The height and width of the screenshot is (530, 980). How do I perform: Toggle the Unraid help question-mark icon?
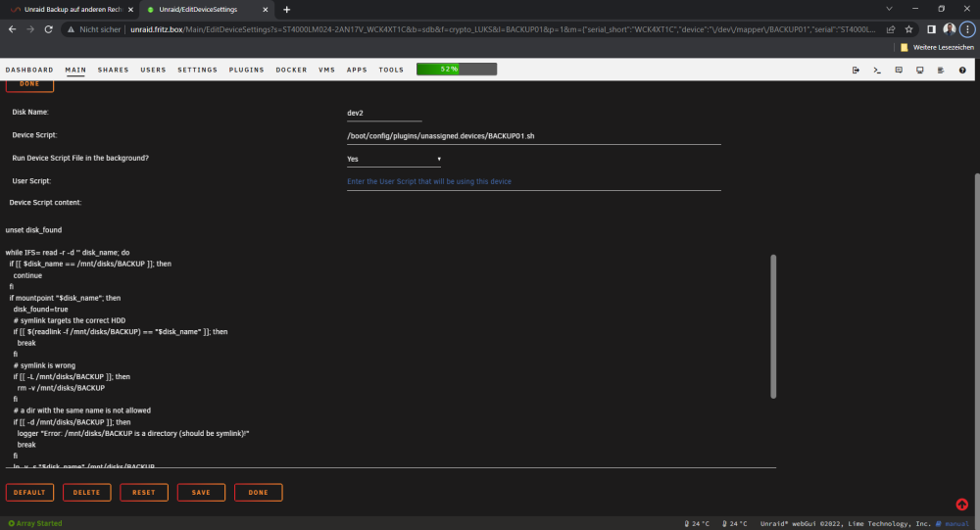coord(962,70)
